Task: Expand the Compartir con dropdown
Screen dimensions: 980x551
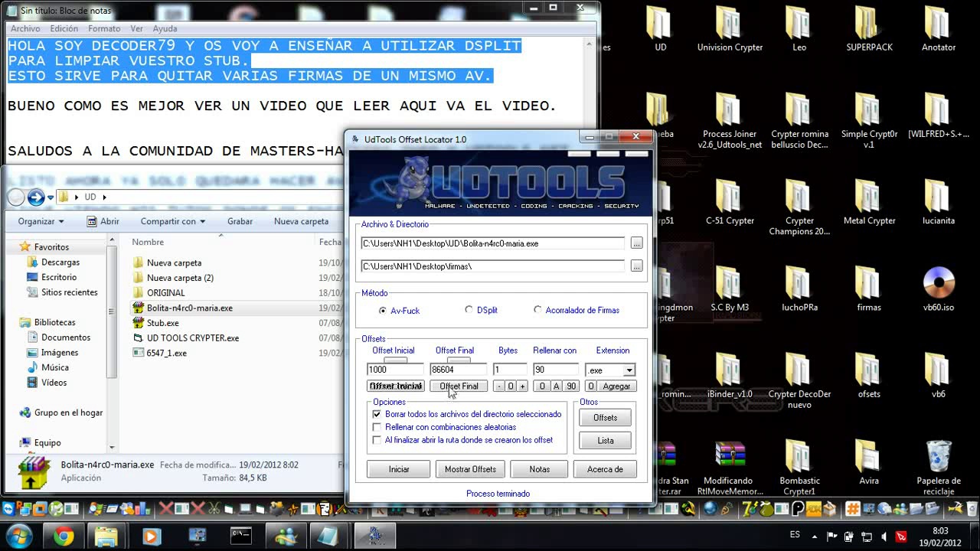Action: click(x=172, y=221)
